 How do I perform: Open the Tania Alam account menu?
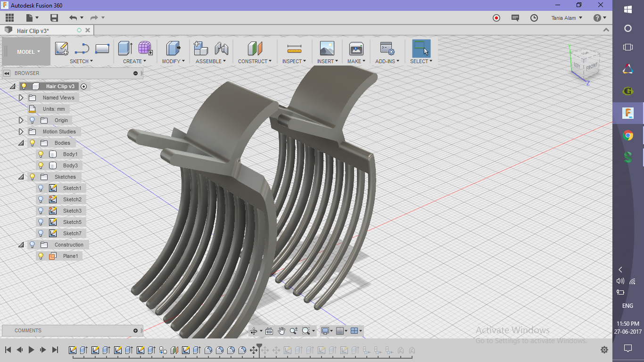pos(567,18)
